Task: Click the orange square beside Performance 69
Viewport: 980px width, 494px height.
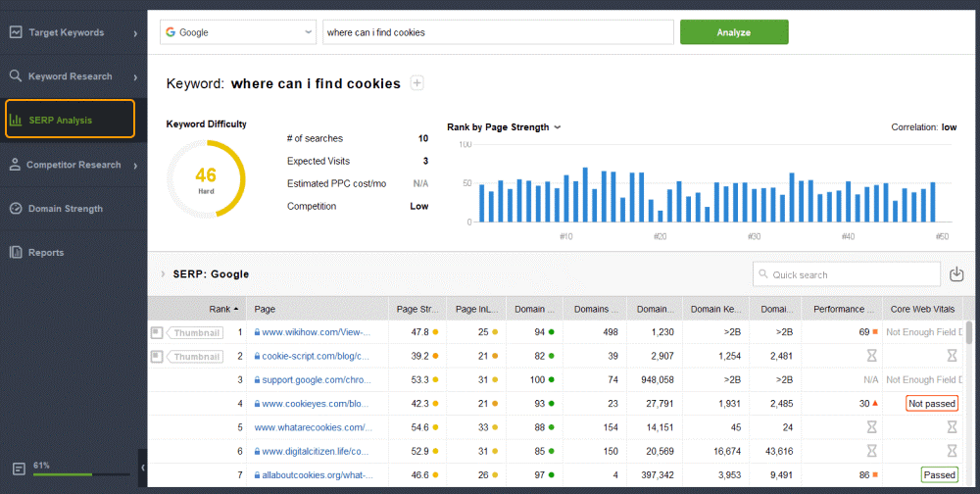Action: (x=875, y=332)
